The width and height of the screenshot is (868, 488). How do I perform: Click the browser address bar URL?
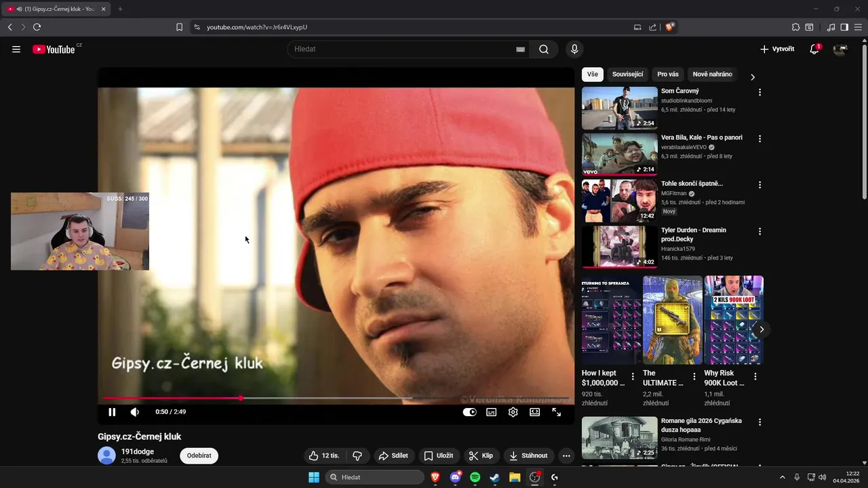[x=257, y=27]
